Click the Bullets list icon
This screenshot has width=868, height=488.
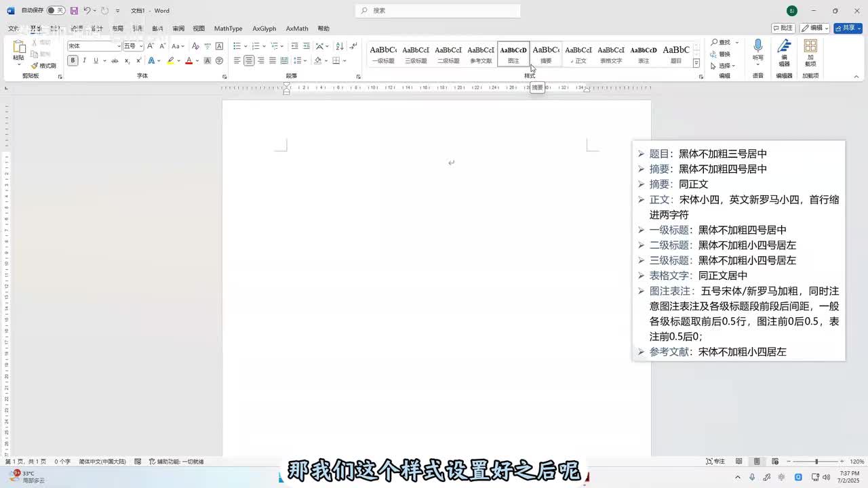click(237, 46)
